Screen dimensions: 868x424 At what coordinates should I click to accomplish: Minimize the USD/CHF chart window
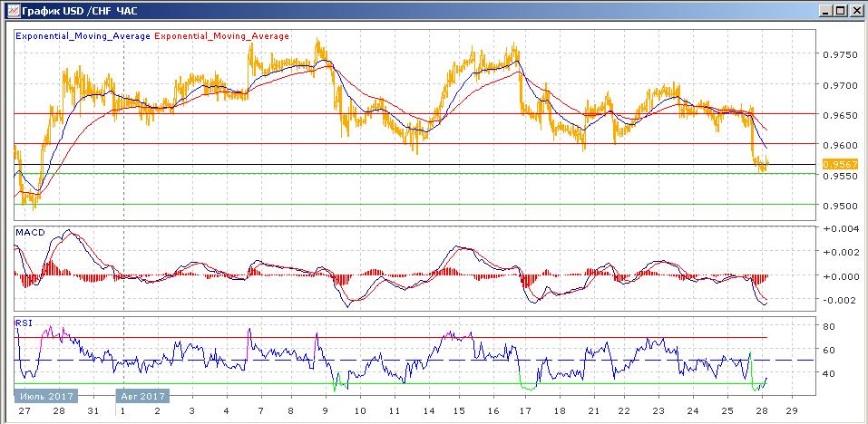pos(825,10)
